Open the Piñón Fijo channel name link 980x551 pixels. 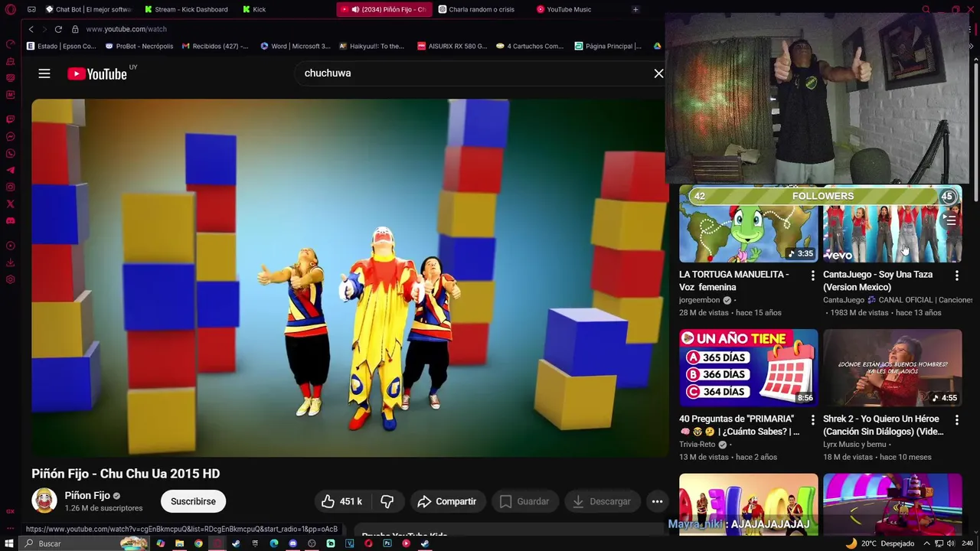point(87,495)
